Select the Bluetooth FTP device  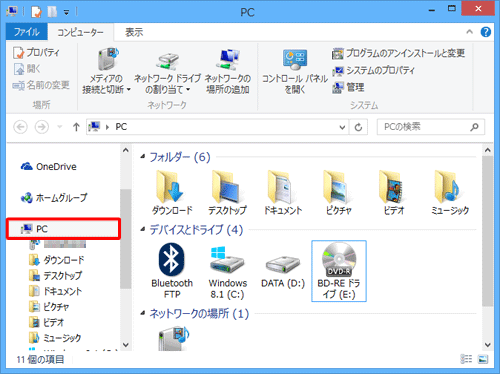[x=172, y=271]
